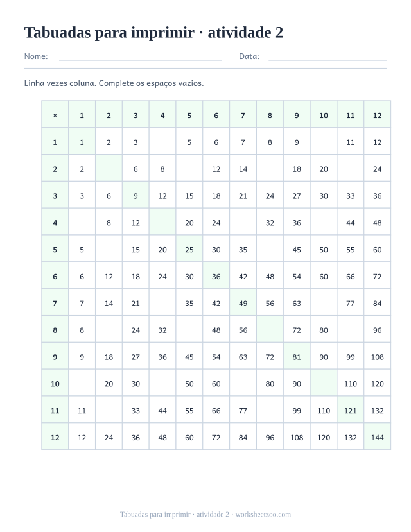Click the multiplication sign header cell
Screen dimensions: 411x532
(x=55, y=116)
